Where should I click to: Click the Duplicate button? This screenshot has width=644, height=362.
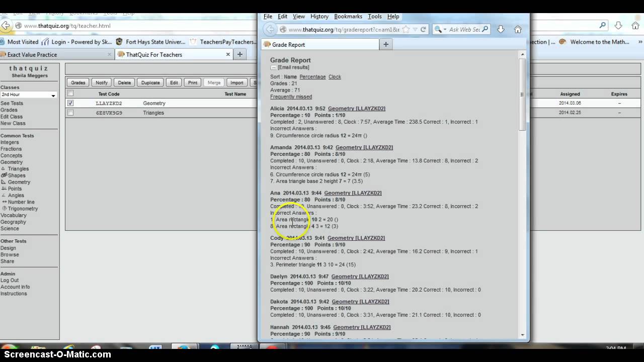click(x=150, y=82)
